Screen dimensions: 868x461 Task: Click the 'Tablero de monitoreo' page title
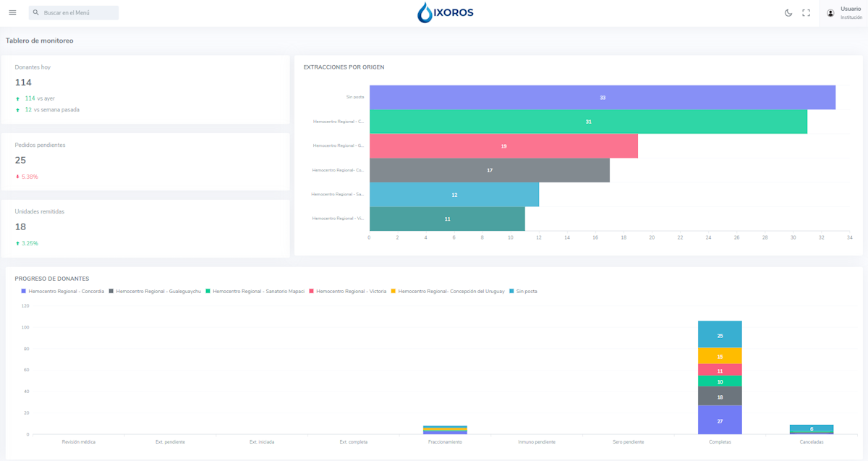tap(39, 41)
